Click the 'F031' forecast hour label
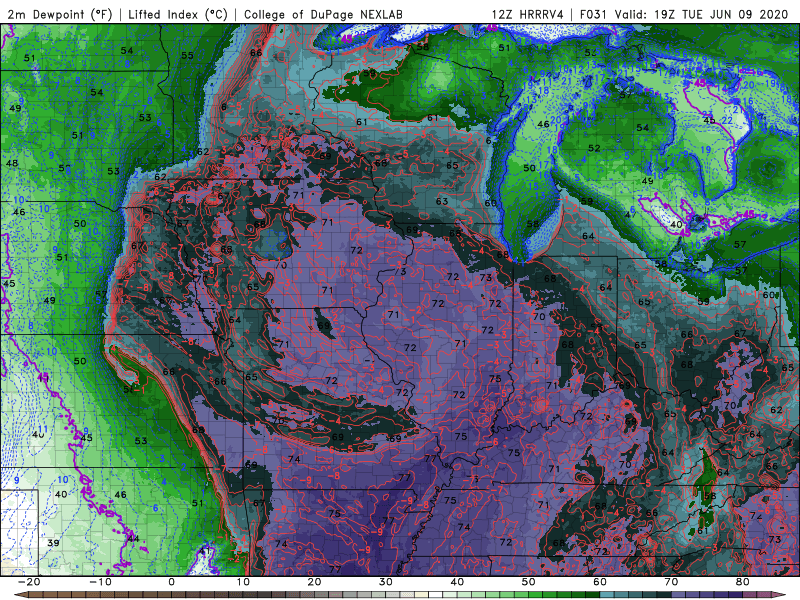The height and width of the screenshot is (600, 800). (x=593, y=15)
